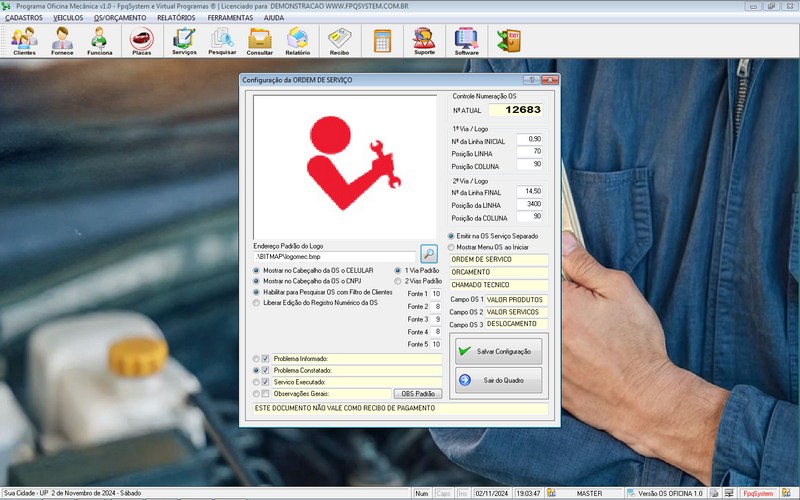Click the OBS Padrão button

[x=416, y=393]
